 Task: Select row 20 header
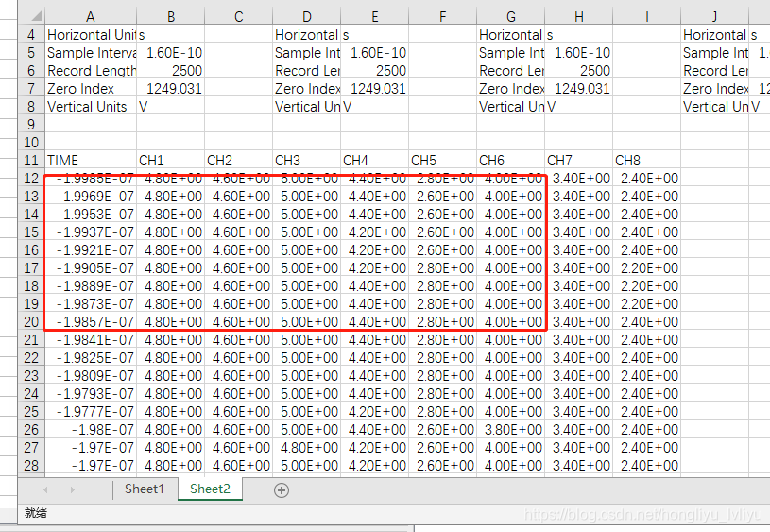click(31, 322)
